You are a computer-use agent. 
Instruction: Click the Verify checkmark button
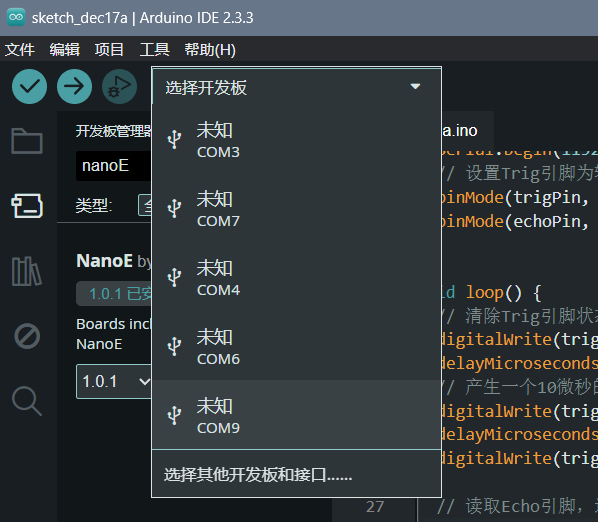(29, 87)
